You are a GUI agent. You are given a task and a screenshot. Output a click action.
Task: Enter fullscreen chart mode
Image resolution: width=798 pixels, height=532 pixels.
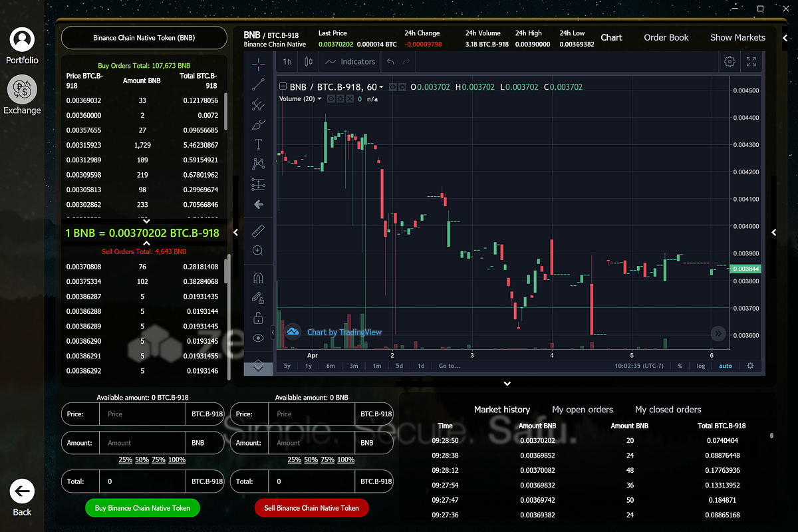point(751,62)
